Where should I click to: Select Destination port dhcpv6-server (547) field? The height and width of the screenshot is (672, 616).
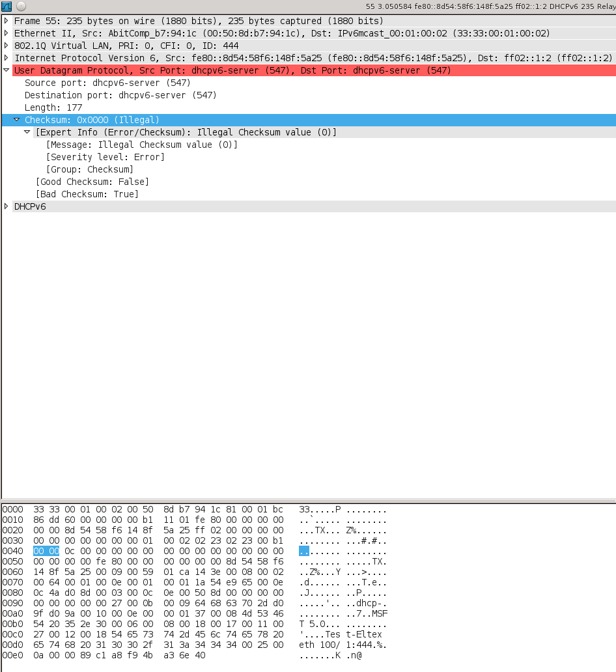[x=120, y=95]
